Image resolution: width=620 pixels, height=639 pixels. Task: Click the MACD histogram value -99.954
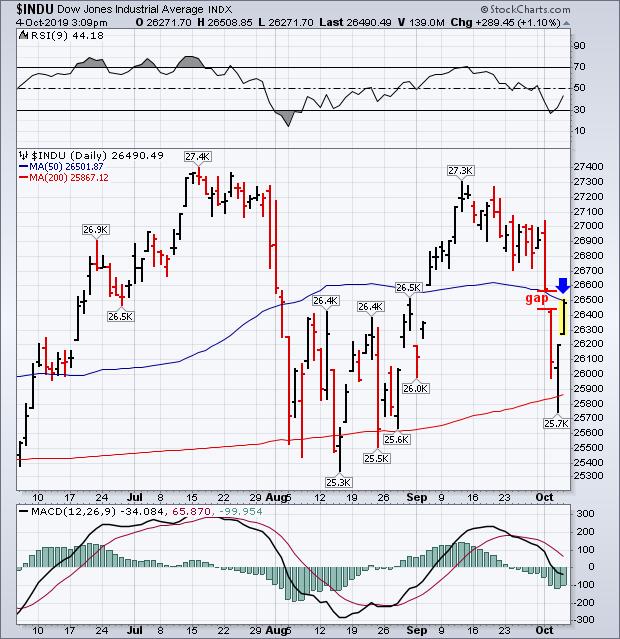pyautogui.click(x=240, y=511)
